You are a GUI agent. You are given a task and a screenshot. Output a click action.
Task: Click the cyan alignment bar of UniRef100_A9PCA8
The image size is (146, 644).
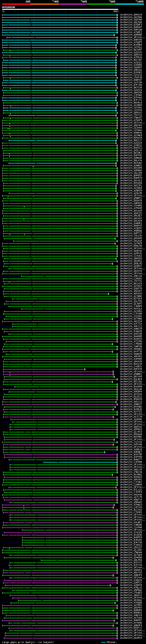pos(59,30)
